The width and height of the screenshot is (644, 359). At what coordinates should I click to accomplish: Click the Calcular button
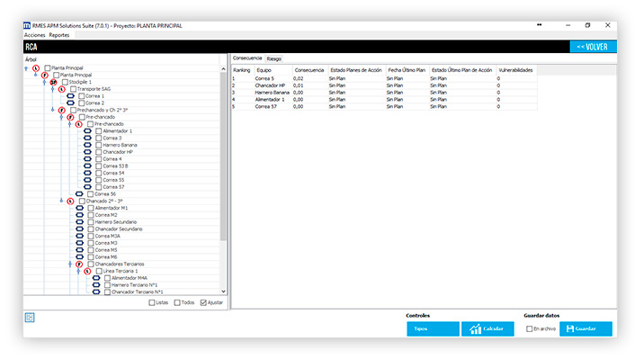pos(487,329)
